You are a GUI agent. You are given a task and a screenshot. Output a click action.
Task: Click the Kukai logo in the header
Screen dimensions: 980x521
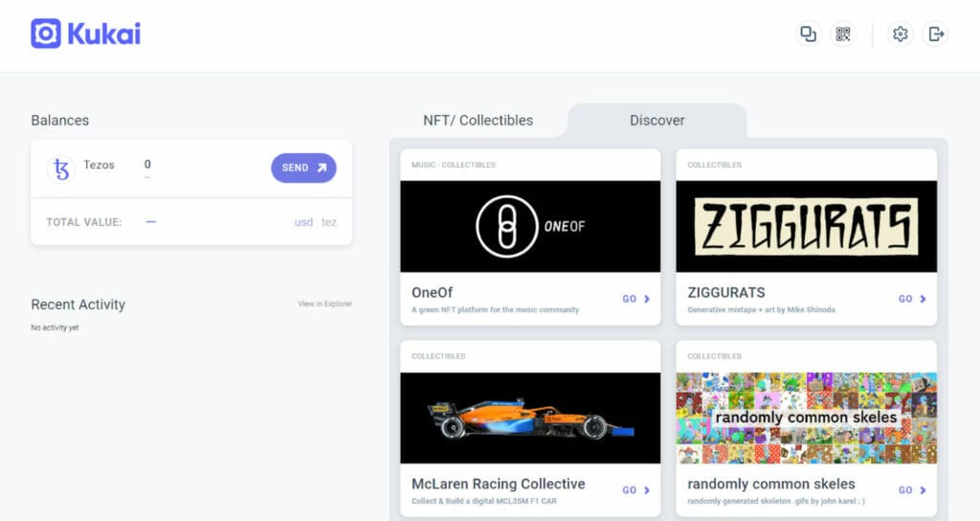tap(85, 34)
